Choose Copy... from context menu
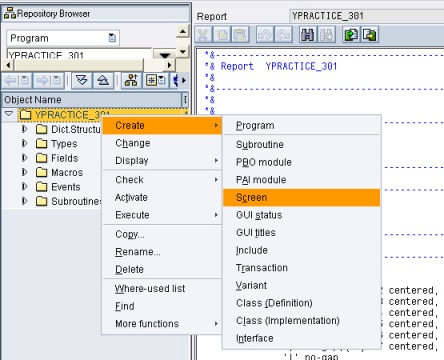This screenshot has height=360, width=444. pyautogui.click(x=162, y=234)
